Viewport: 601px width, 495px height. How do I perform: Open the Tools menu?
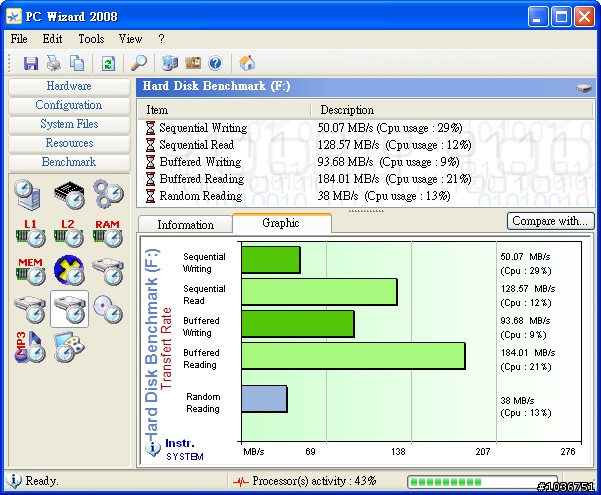pos(91,39)
